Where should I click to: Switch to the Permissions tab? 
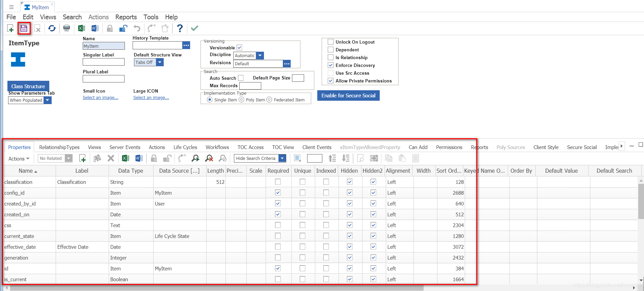pyautogui.click(x=449, y=147)
